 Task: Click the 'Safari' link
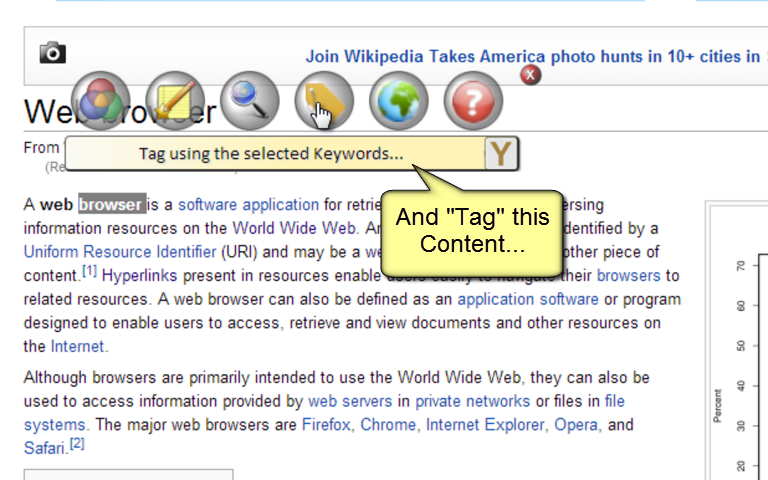coord(45,448)
